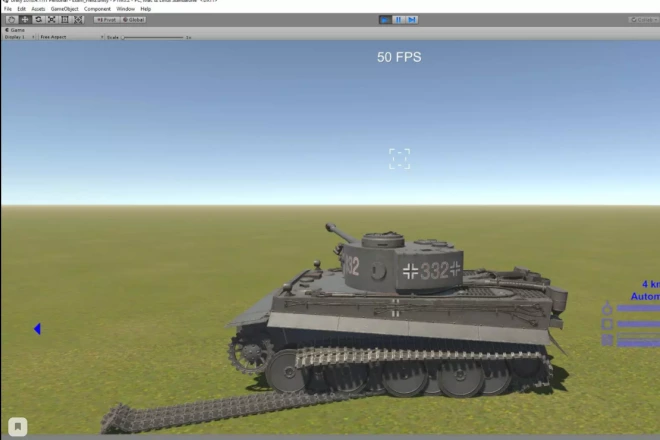The width and height of the screenshot is (660, 440).
Task: Pause the running game
Action: click(x=398, y=19)
